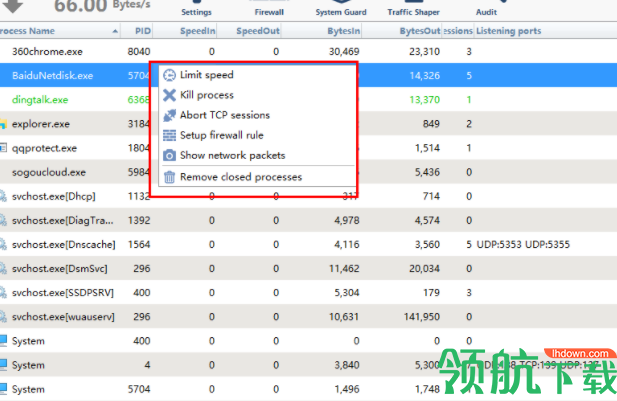Click BytesOut value 20,034
617x401 pixels.
coord(425,268)
